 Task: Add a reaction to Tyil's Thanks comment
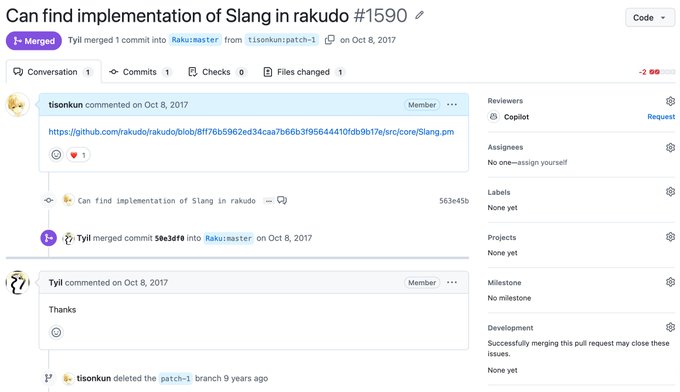pyautogui.click(x=56, y=333)
